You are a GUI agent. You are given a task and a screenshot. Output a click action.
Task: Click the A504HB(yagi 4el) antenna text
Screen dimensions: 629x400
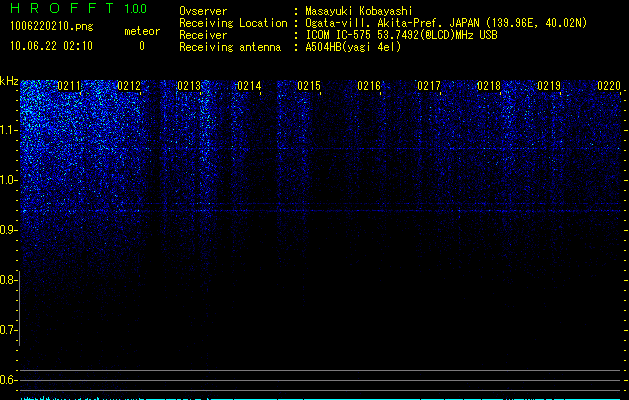[353, 47]
